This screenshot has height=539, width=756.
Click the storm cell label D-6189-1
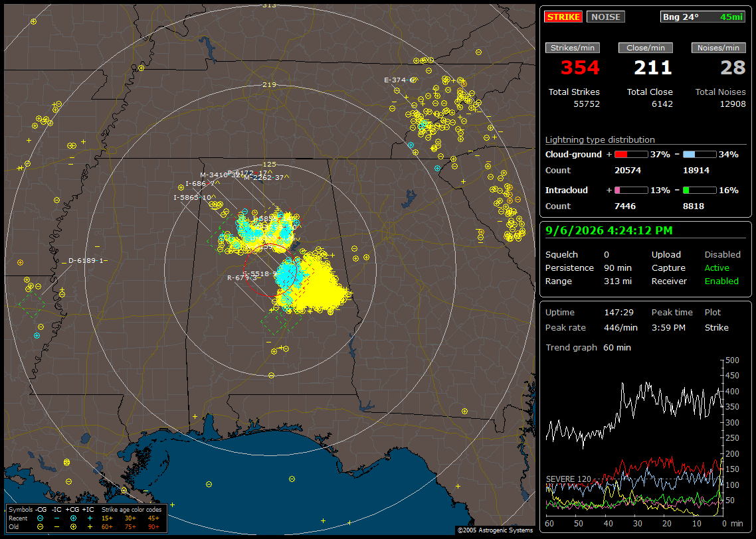pos(86,261)
